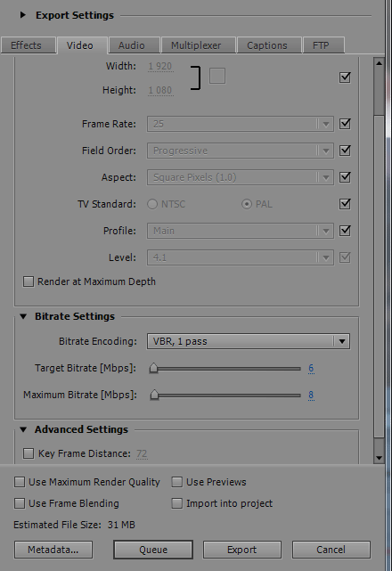
Task: Enable Import into project option
Action: tap(177, 503)
